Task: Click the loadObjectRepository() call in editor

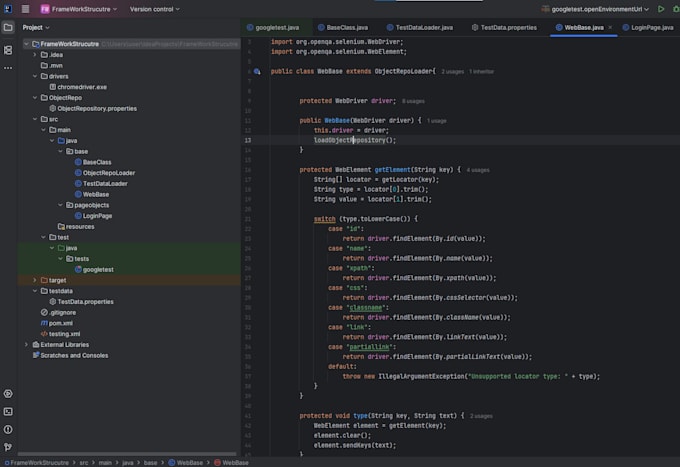Action: coord(355,140)
